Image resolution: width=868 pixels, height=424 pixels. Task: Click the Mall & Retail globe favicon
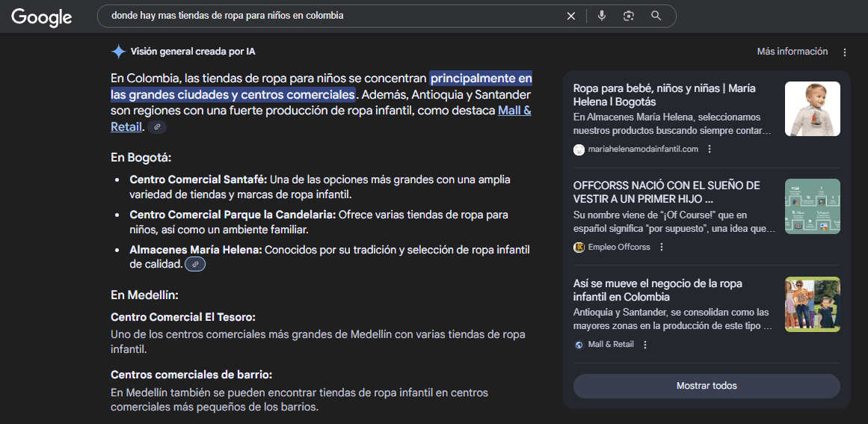(x=579, y=345)
